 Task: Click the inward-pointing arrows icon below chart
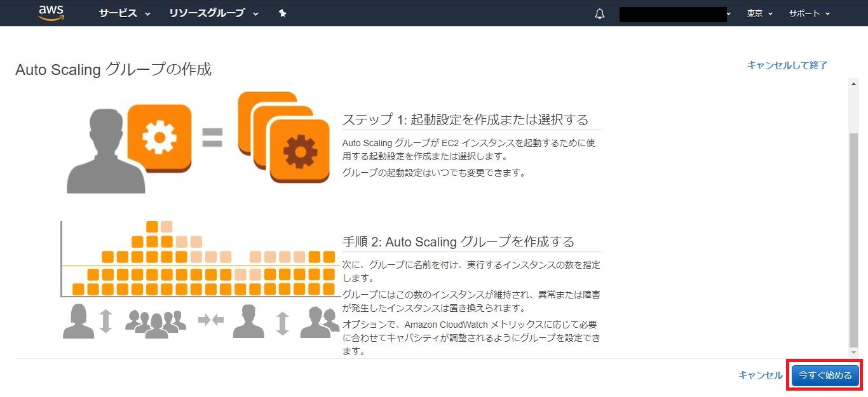[x=211, y=320]
